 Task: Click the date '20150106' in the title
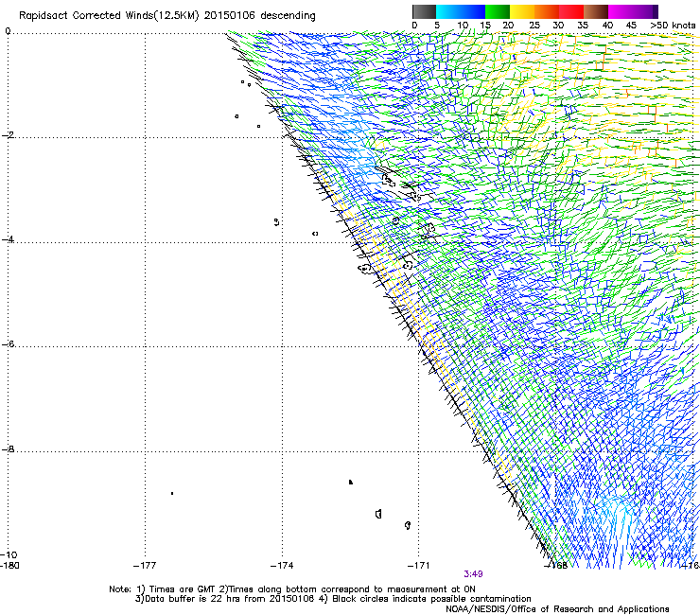(x=229, y=16)
